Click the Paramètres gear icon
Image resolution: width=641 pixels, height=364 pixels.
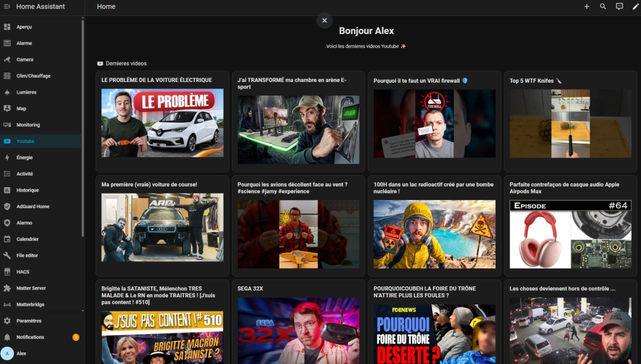click(x=7, y=321)
